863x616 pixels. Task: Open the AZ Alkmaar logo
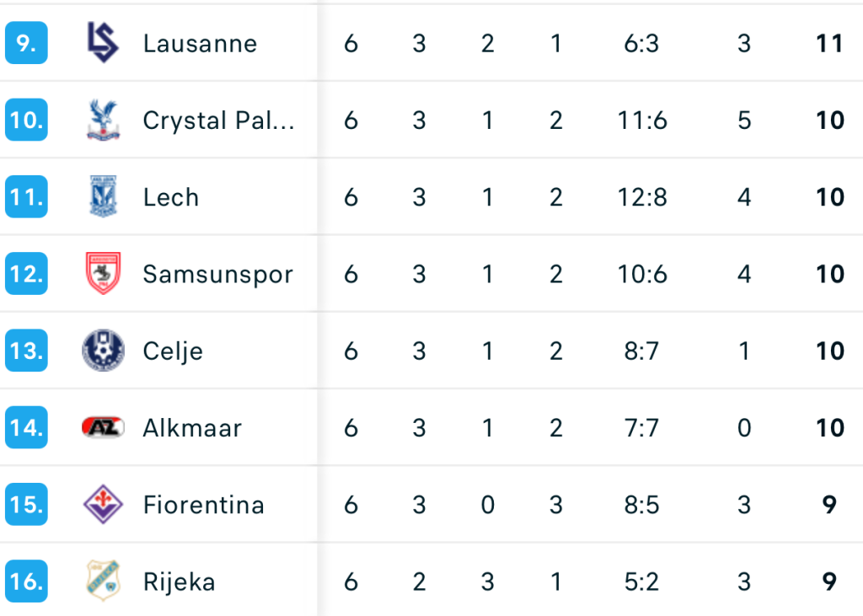tap(103, 428)
